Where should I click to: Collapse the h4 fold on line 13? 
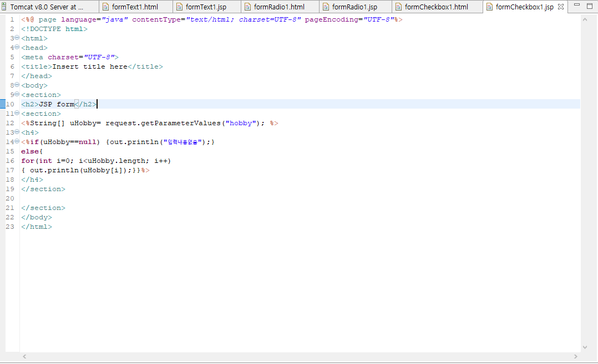17,132
